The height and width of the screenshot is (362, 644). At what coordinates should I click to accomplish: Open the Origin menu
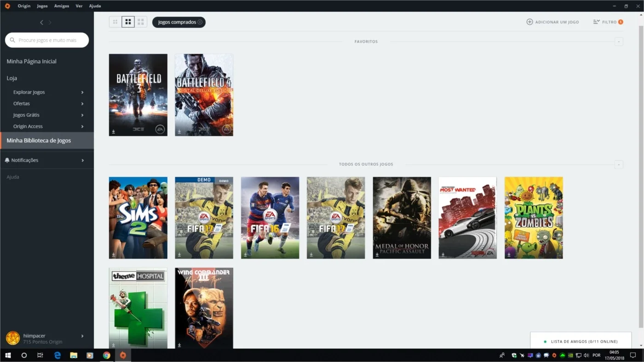tap(24, 6)
